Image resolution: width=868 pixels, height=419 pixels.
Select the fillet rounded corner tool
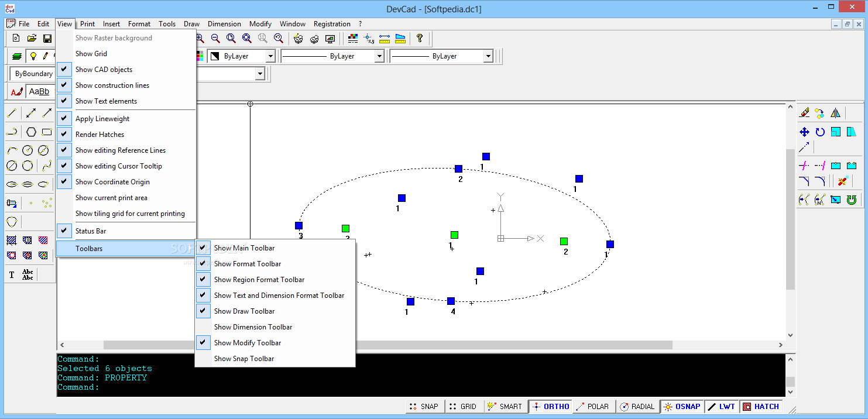point(820,181)
